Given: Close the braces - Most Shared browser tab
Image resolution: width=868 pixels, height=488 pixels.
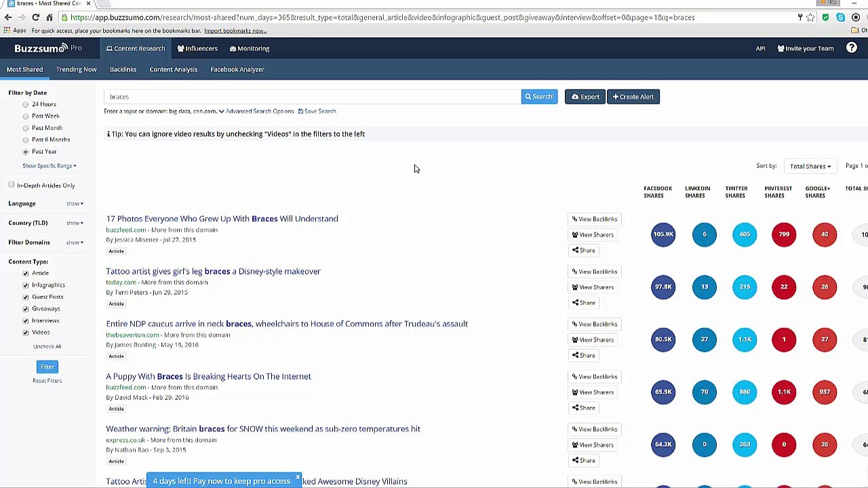Looking at the screenshot, I should coord(88,3).
